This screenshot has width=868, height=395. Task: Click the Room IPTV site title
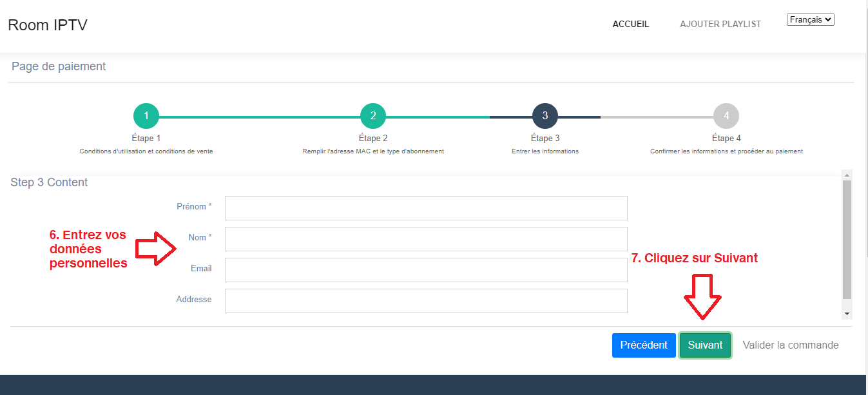(x=48, y=25)
